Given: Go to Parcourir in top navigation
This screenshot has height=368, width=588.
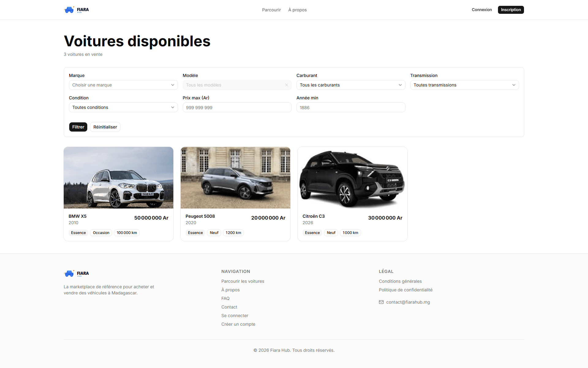Looking at the screenshot, I should coord(271,10).
